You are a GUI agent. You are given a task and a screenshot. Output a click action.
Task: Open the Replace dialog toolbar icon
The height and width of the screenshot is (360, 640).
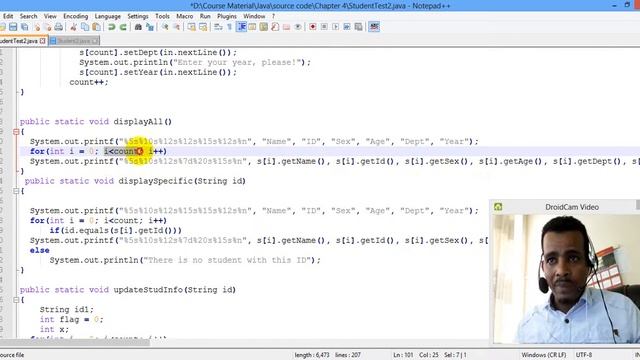(x=150, y=27)
